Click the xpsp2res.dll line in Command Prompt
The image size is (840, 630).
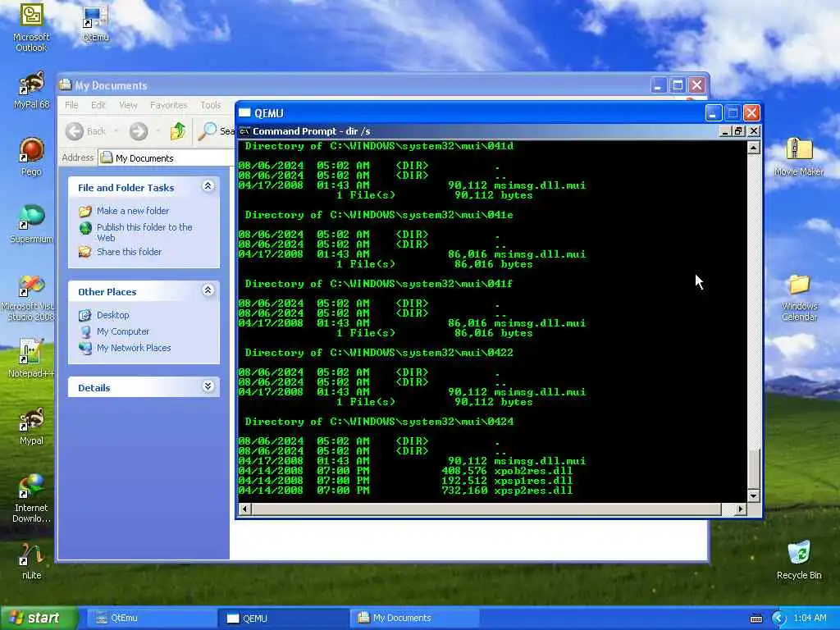[x=405, y=491]
